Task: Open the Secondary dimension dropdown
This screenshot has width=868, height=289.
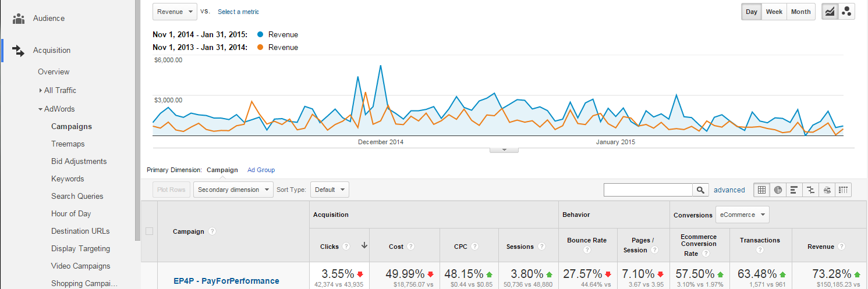Action: (233, 190)
